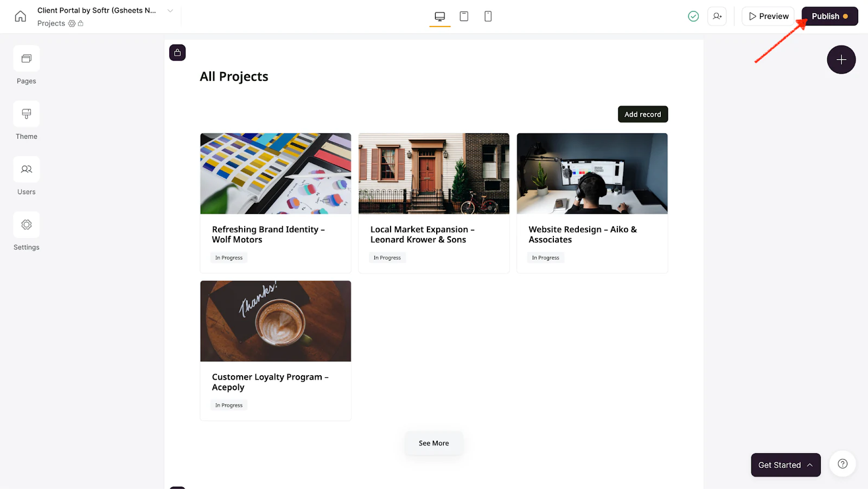Select 'Refreshing Brand Identity – Wolf Motors' title
868x489 pixels.
[x=269, y=235]
